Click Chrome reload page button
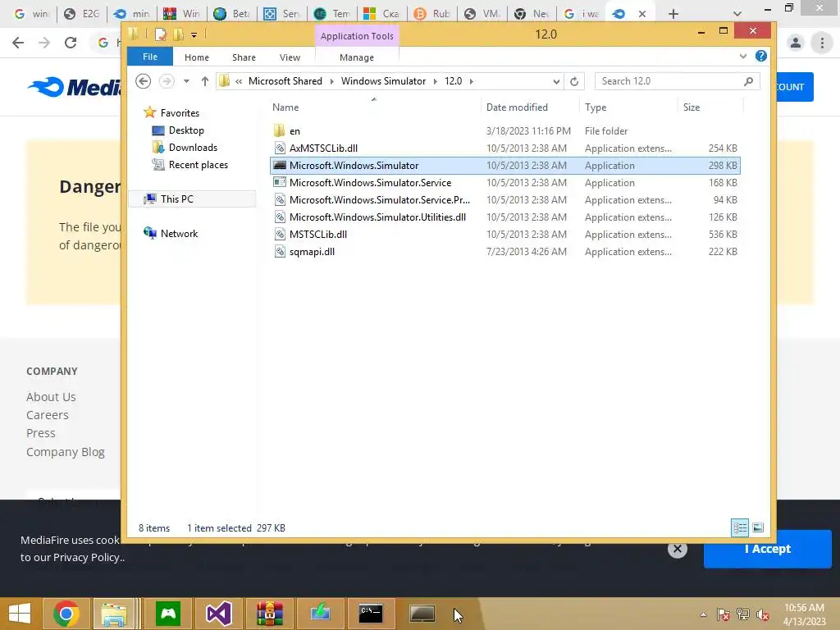The image size is (840, 630). coord(71,43)
